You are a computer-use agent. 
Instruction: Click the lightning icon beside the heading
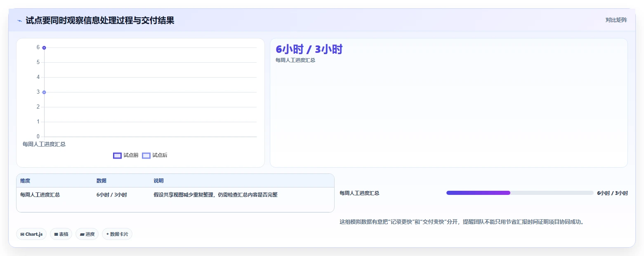[x=20, y=21]
